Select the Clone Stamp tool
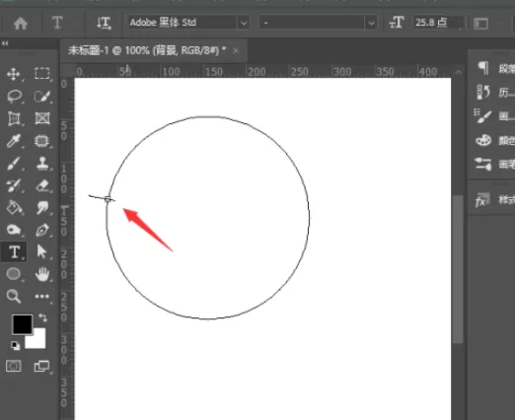The width and height of the screenshot is (515, 420). pyautogui.click(x=42, y=164)
